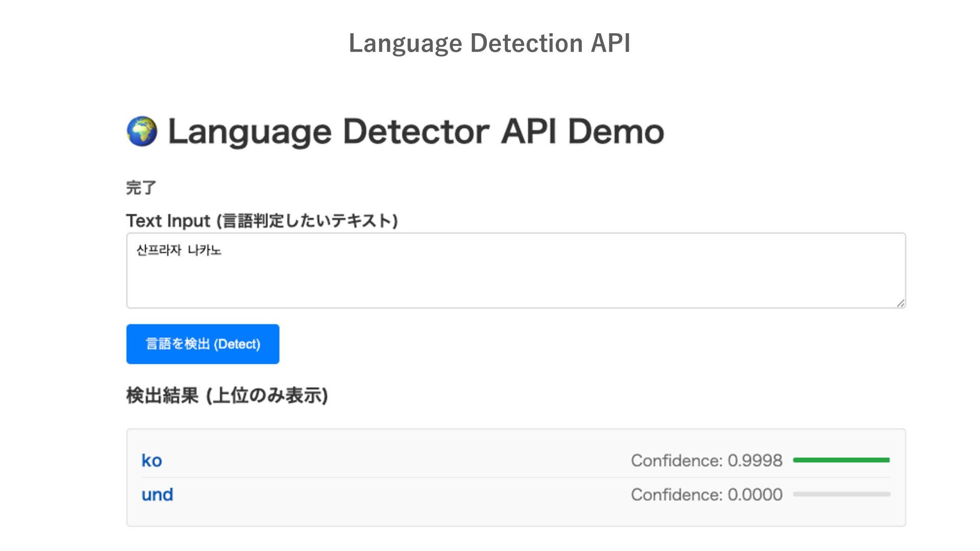The image size is (980, 551).
Task: Click the Korean text in textarea
Action: click(179, 250)
